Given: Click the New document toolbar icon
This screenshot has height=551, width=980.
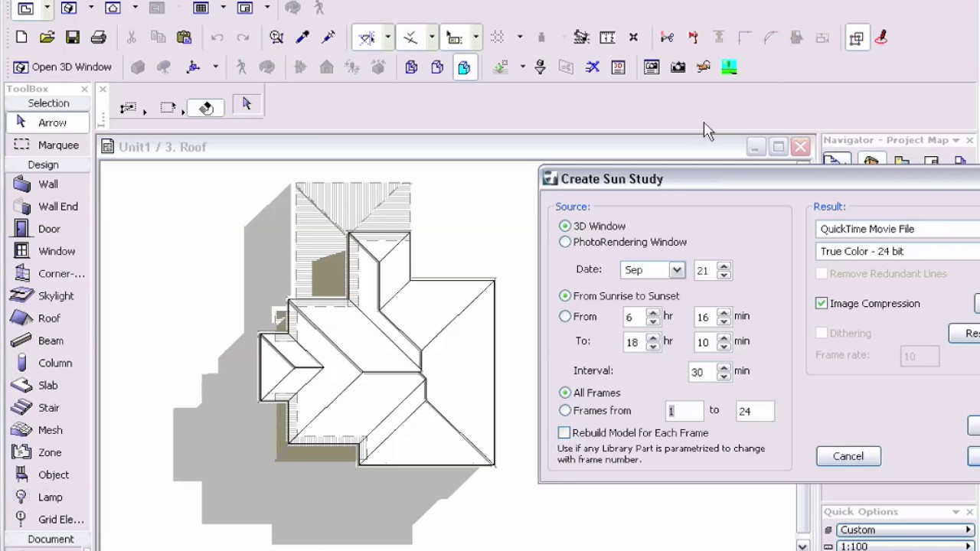Looking at the screenshot, I should coord(21,37).
